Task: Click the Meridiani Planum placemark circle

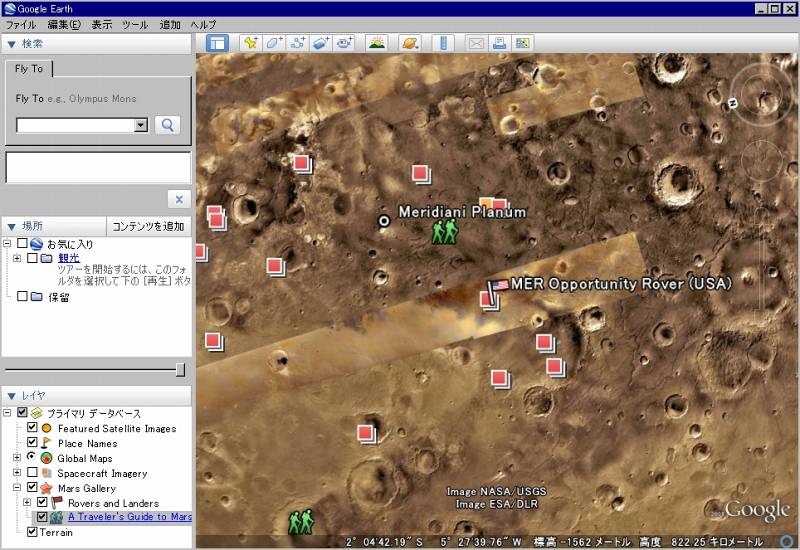Action: (384, 221)
